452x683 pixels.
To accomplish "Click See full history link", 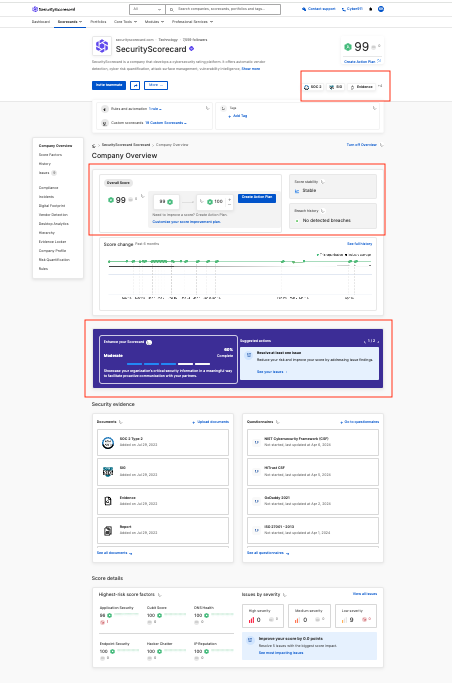I will (x=360, y=244).
